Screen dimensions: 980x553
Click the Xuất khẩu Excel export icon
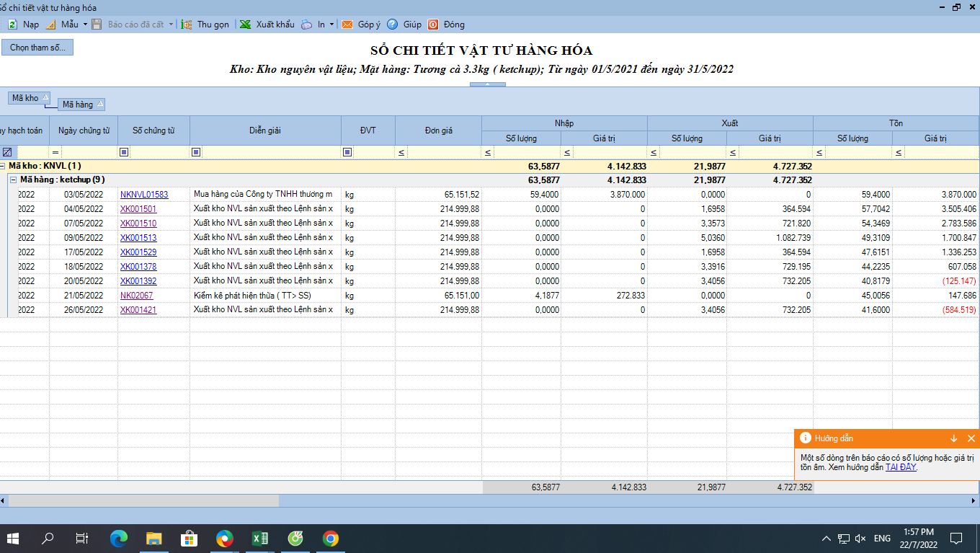(246, 25)
